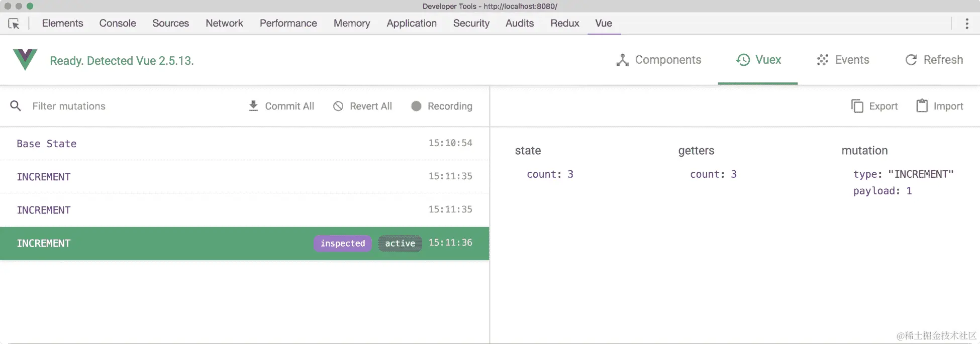Open the Audits tab
The width and height of the screenshot is (980, 344).
(520, 23)
